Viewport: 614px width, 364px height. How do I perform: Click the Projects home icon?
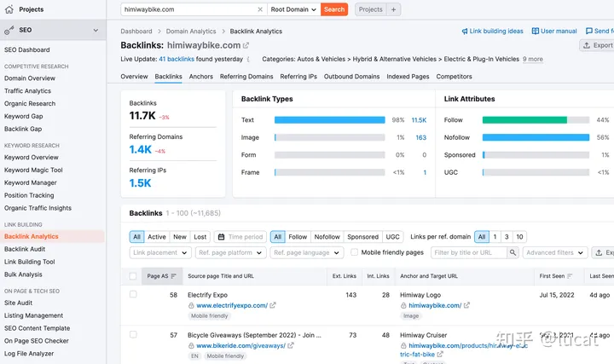pyautogui.click(x=9, y=9)
